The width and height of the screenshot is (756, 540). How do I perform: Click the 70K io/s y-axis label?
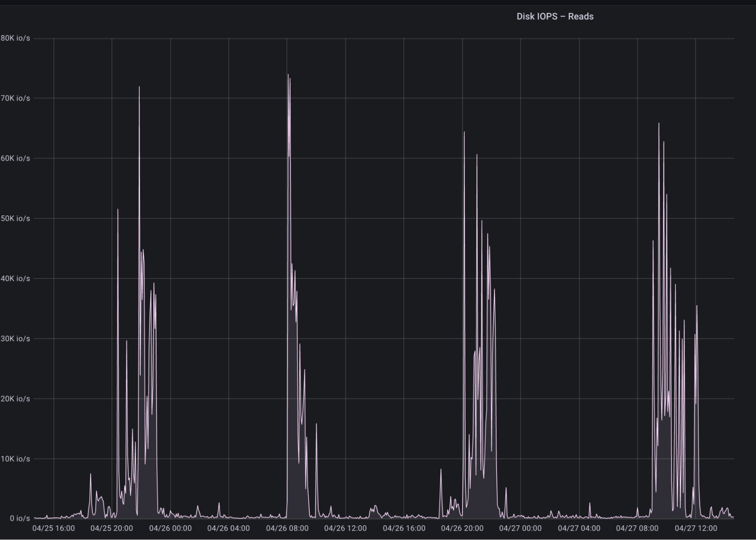coord(16,98)
